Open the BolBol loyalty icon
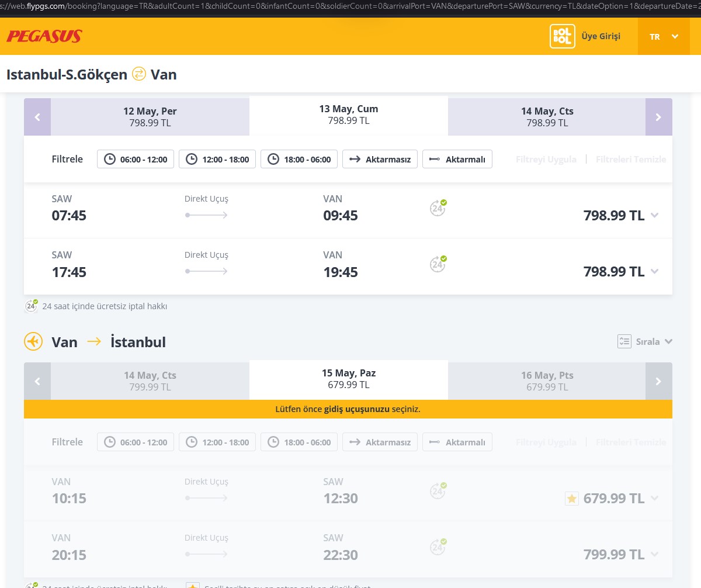The image size is (701, 588). (562, 36)
